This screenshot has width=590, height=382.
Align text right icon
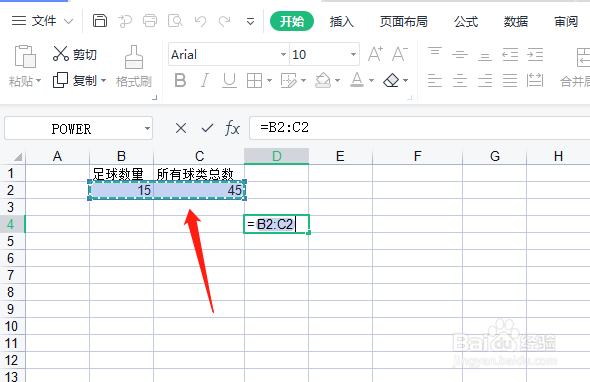[485, 81]
